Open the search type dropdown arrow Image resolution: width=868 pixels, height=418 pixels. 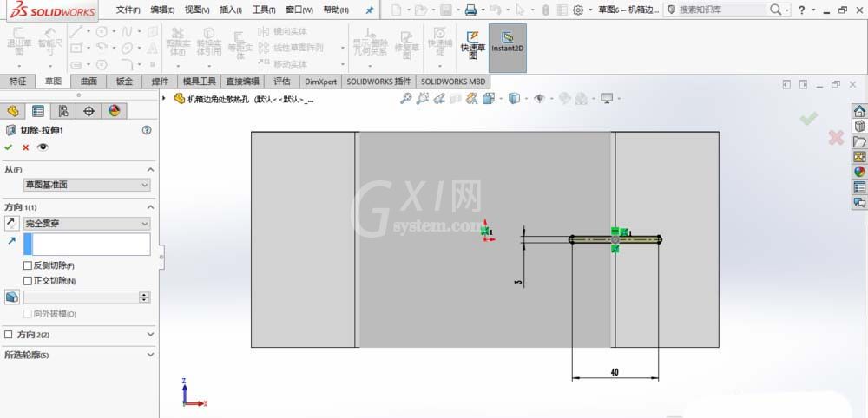tap(786, 10)
